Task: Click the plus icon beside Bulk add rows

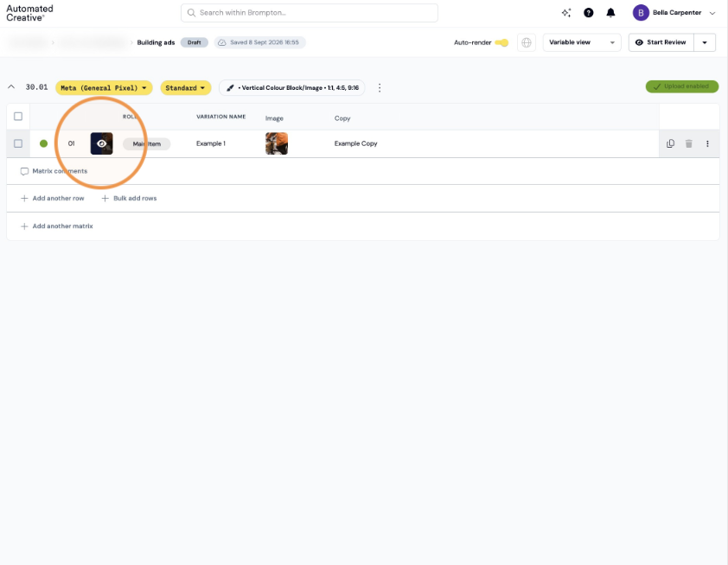Action: click(105, 199)
